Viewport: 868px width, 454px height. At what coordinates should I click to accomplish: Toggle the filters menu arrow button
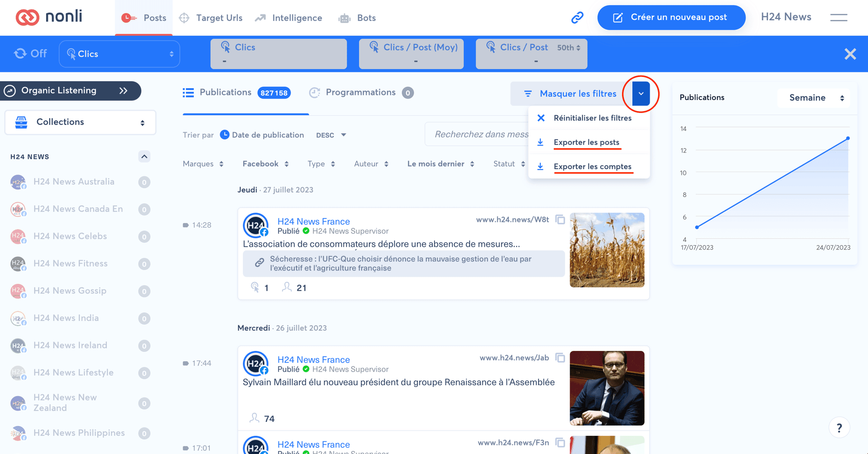(641, 94)
